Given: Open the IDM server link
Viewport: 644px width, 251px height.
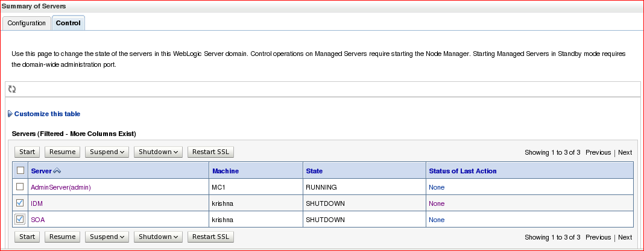Looking at the screenshot, I should click(37, 203).
